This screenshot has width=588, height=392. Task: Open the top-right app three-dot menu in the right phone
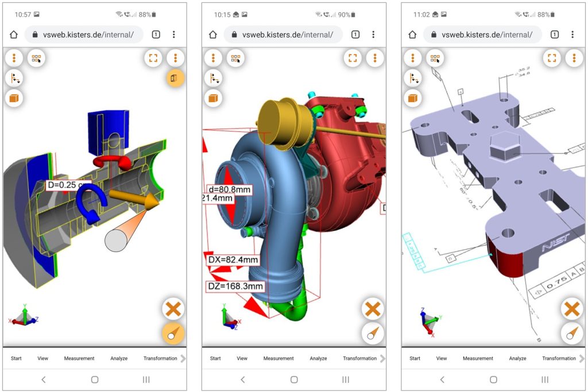(574, 58)
